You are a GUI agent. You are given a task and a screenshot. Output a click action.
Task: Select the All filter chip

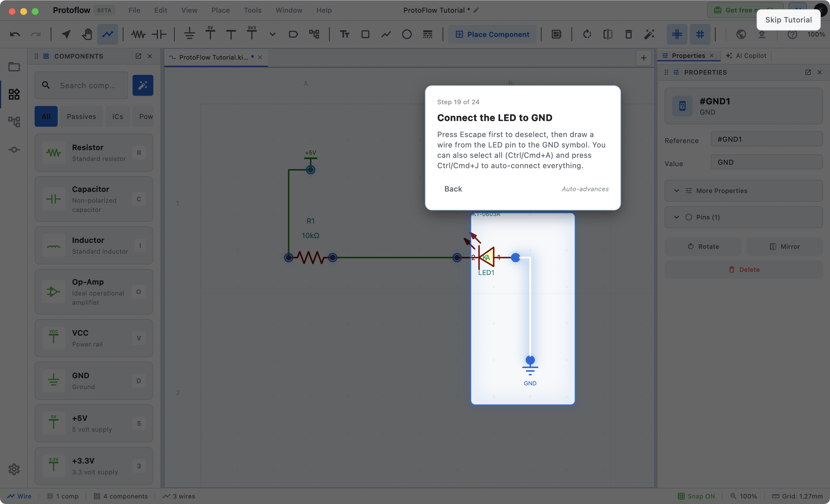coord(46,116)
